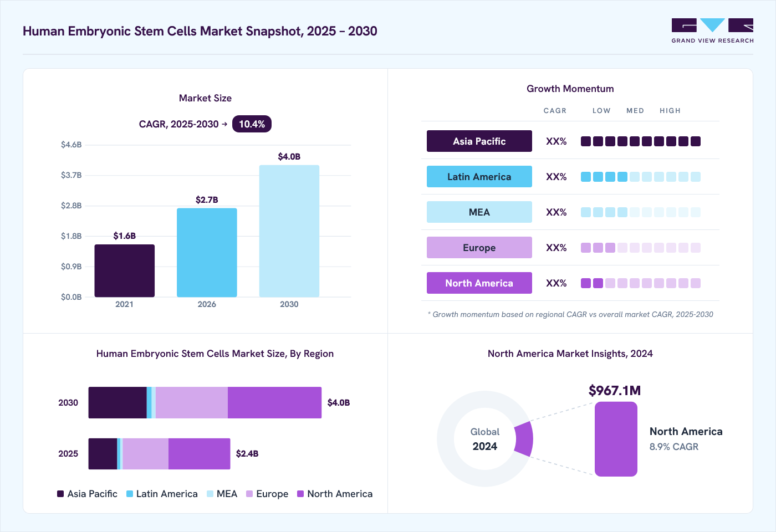776x532 pixels.
Task: Click the North America wedge in the donut
Action: pyautogui.click(x=524, y=439)
